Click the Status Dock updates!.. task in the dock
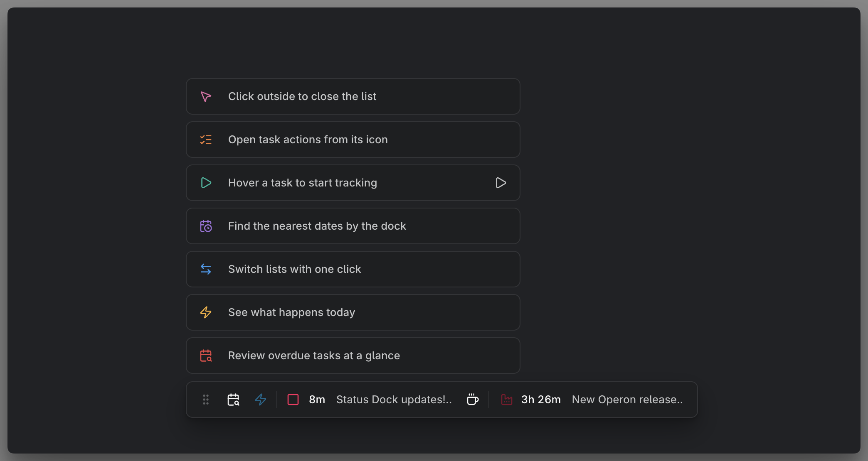 click(x=394, y=400)
